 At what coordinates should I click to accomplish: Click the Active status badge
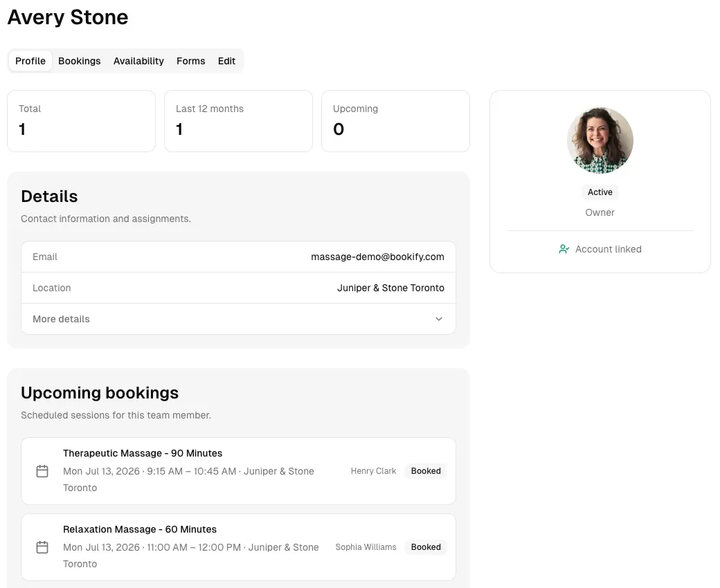600,192
